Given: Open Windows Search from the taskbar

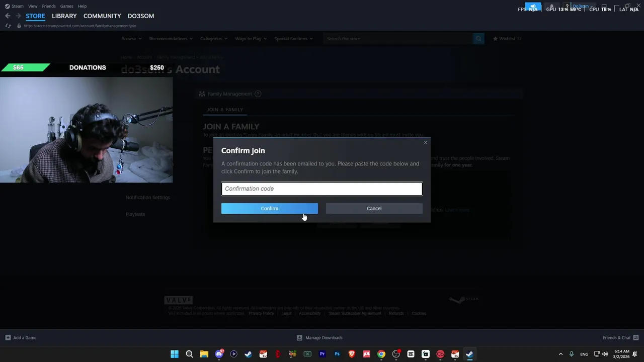Looking at the screenshot, I should click(189, 354).
